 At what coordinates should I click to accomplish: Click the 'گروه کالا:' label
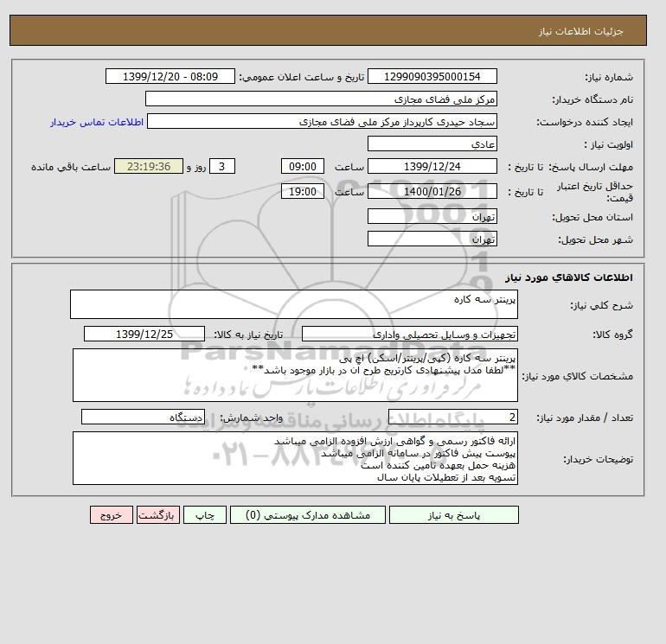(613, 335)
